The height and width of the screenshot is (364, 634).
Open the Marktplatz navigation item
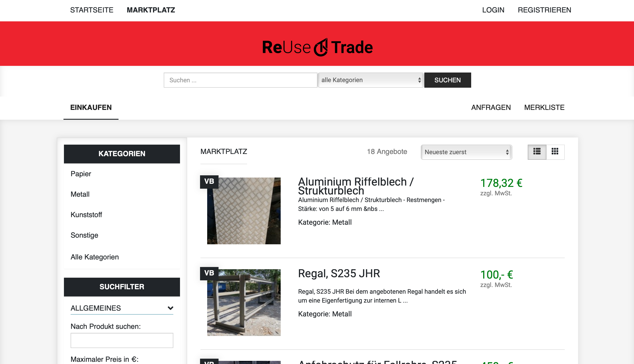[151, 10]
